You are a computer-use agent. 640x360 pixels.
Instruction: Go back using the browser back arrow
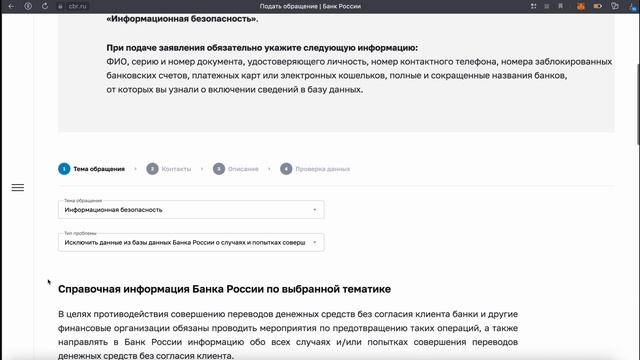click(x=11, y=6)
